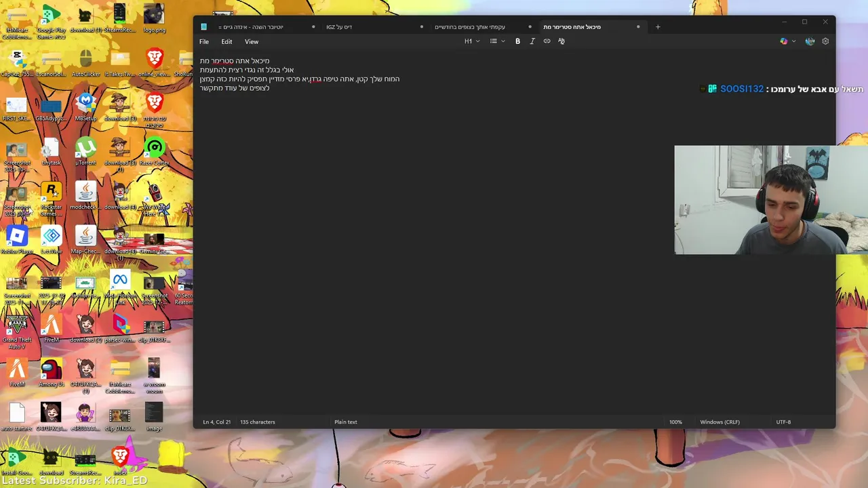Select the tinytask desktop icon
This screenshot has height=488, width=868.
point(51,152)
